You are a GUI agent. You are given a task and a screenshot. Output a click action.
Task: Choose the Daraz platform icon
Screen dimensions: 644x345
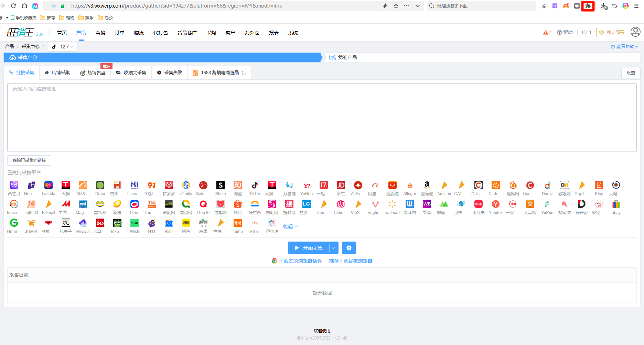(547, 185)
